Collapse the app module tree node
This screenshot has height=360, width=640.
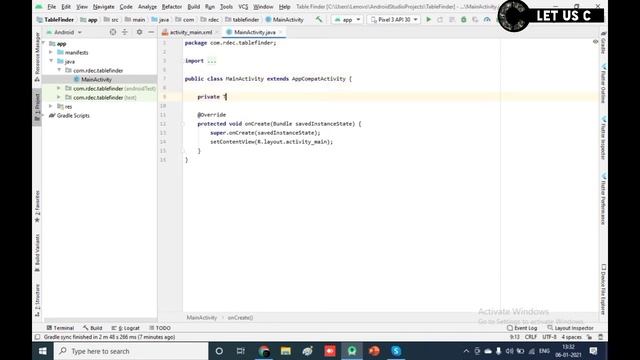[x=44, y=43]
